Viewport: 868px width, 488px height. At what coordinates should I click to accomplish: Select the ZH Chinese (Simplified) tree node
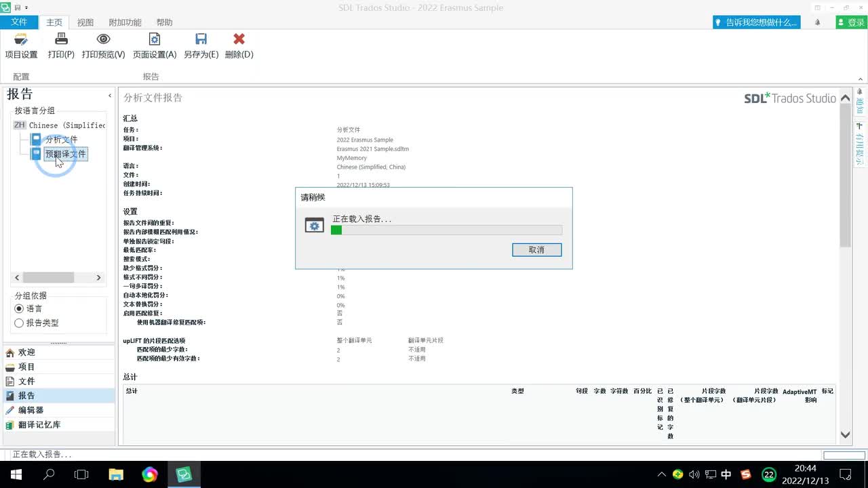(x=60, y=125)
